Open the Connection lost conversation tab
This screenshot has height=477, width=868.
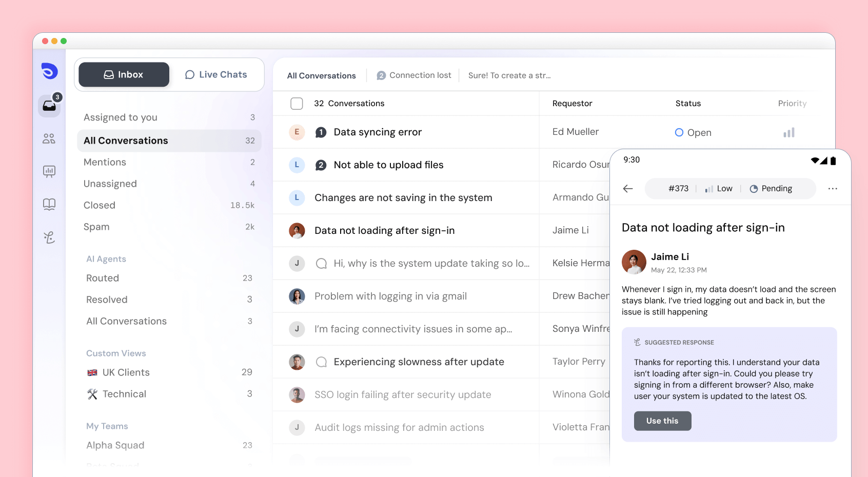pos(413,75)
